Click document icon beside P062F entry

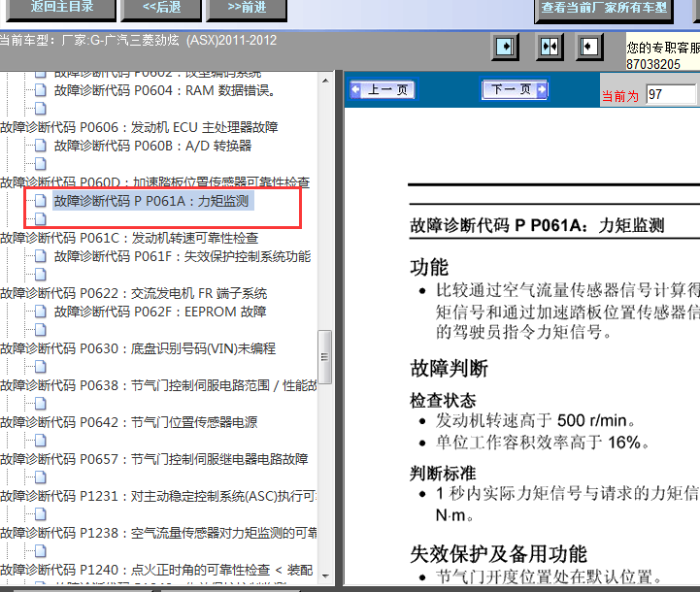[41, 312]
